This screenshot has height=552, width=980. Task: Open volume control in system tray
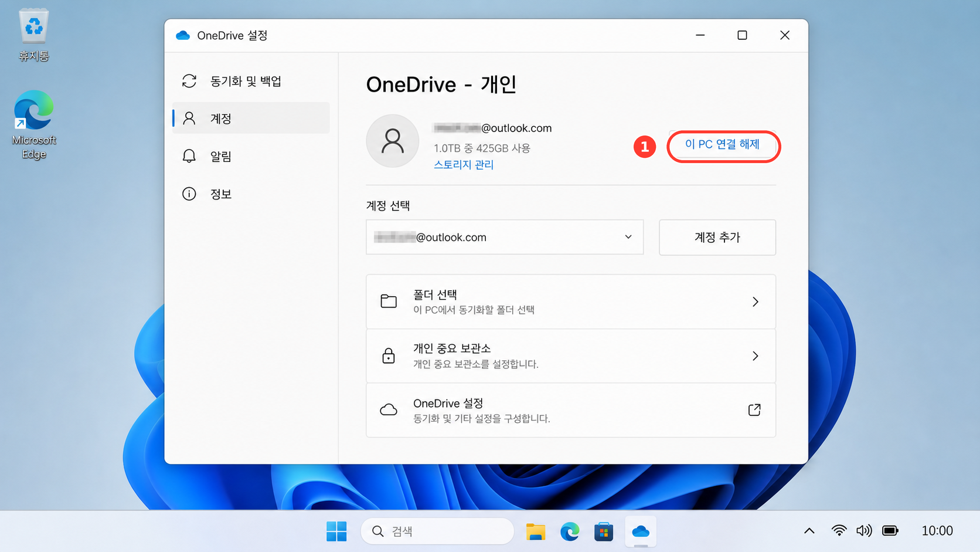(864, 531)
